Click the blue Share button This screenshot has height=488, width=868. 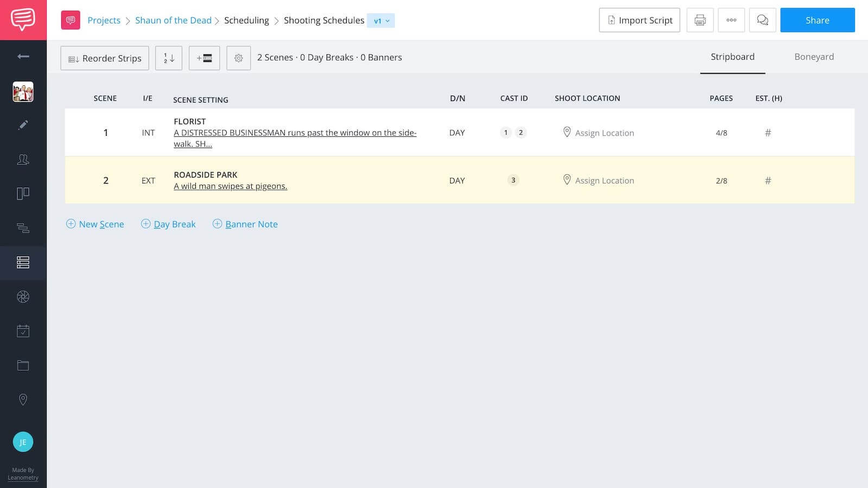tap(817, 20)
